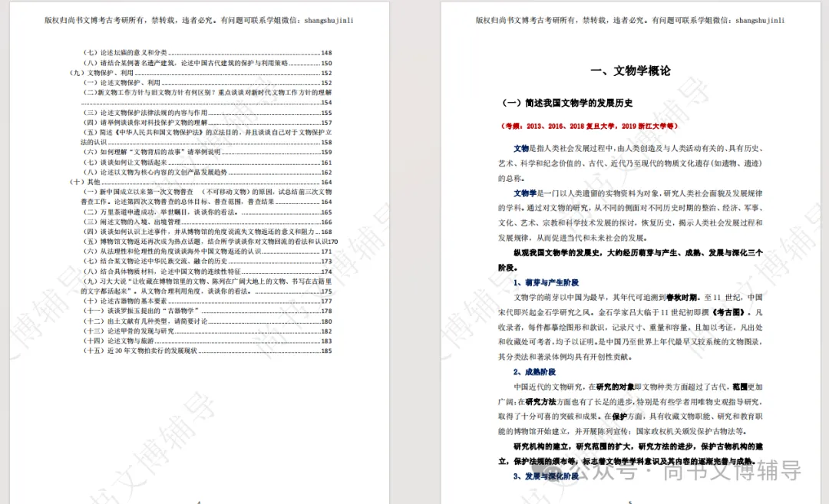The height and width of the screenshot is (504, 829).
Task: Click bold title '《考古图》'
Action: [730, 312]
